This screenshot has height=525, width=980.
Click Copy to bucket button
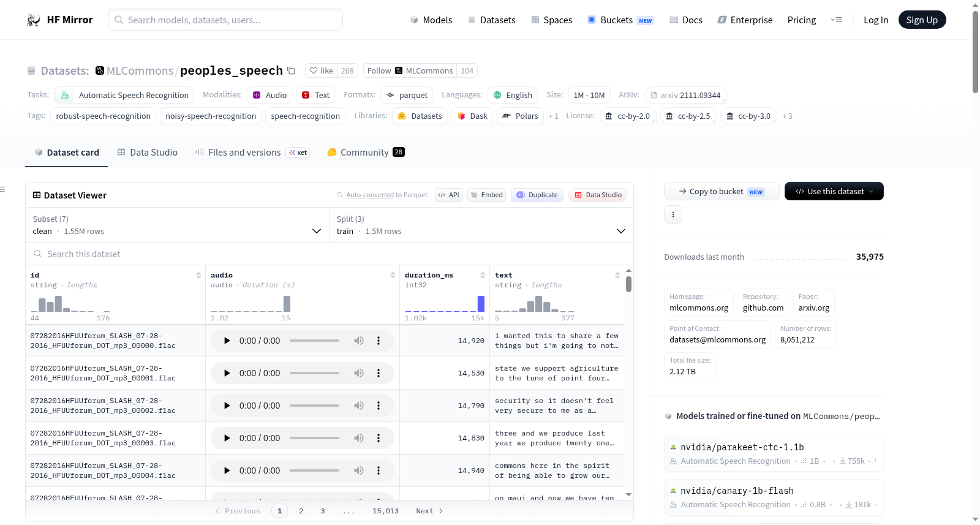pos(722,191)
